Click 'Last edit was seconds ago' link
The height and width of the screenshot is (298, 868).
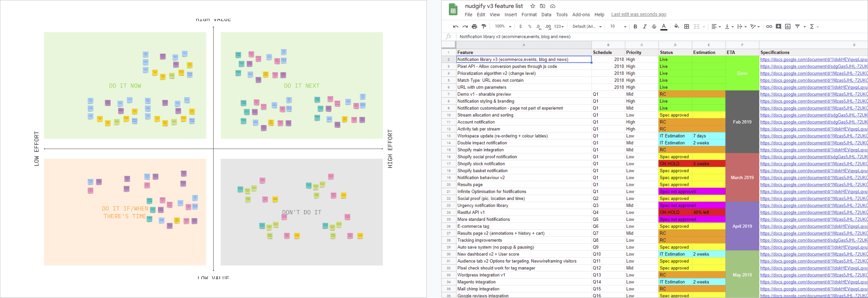(x=639, y=14)
